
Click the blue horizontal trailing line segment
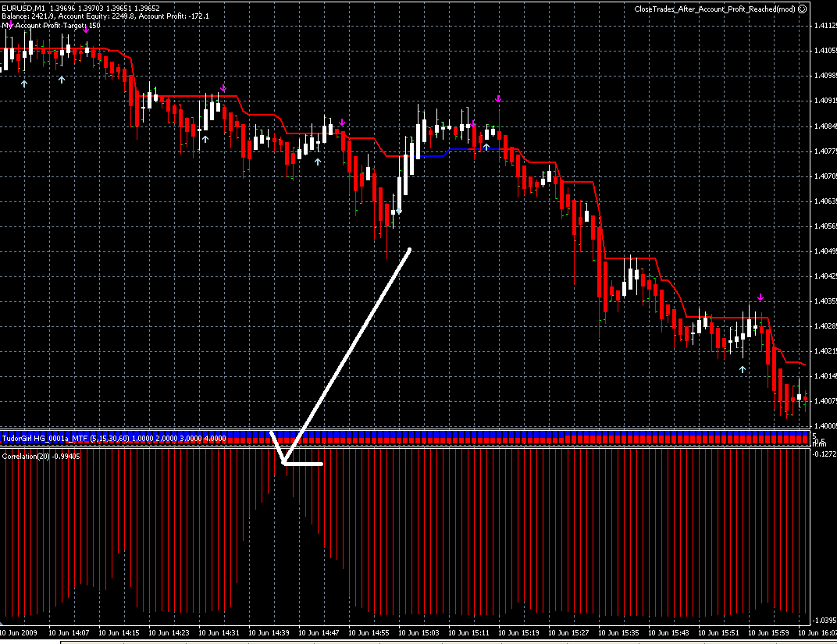point(459,151)
